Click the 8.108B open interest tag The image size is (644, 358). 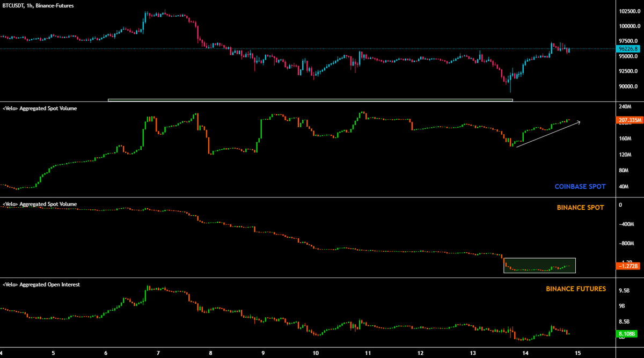point(628,333)
